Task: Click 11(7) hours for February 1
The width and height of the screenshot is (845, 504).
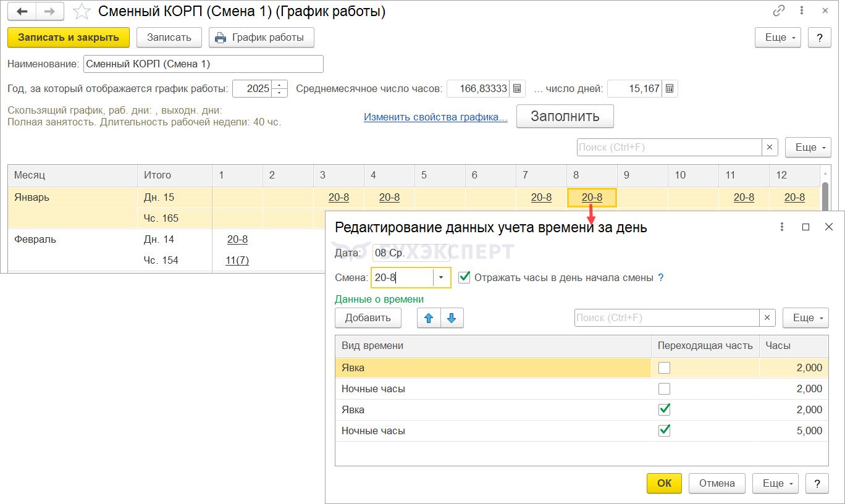Action: coord(237,261)
